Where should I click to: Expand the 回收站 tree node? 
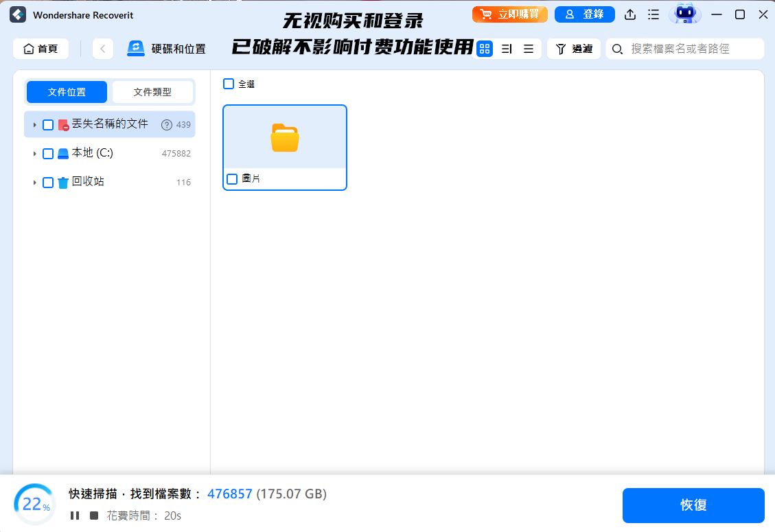click(x=34, y=183)
